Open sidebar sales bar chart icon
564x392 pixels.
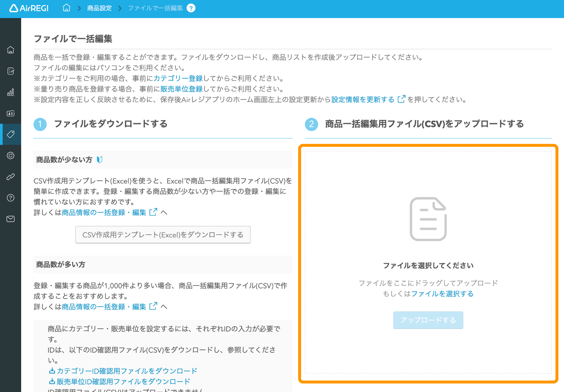(11, 92)
